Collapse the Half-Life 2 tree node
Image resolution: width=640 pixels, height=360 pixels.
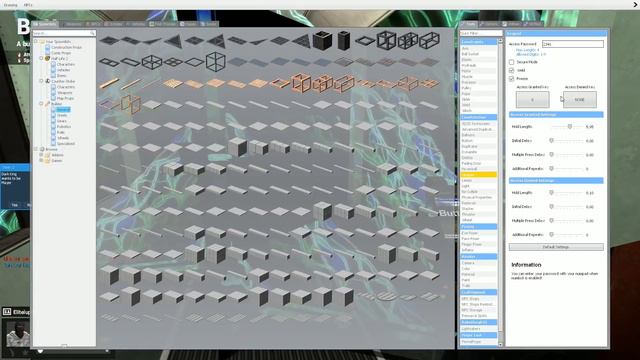(x=41, y=58)
